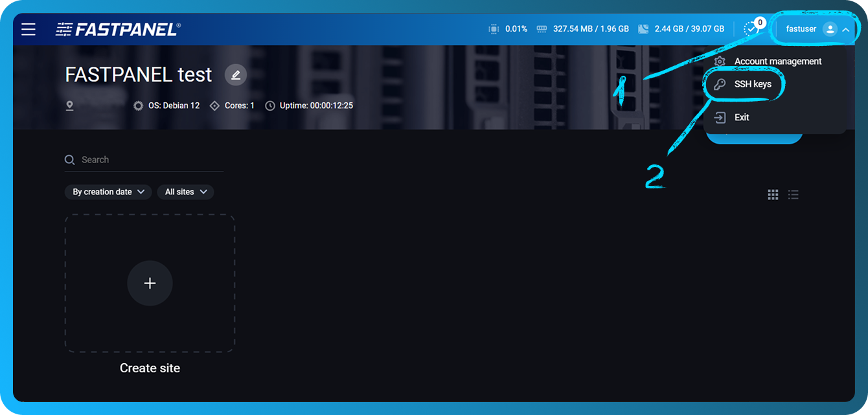Select Exit to log out
This screenshot has height=415, width=868.
coord(740,117)
